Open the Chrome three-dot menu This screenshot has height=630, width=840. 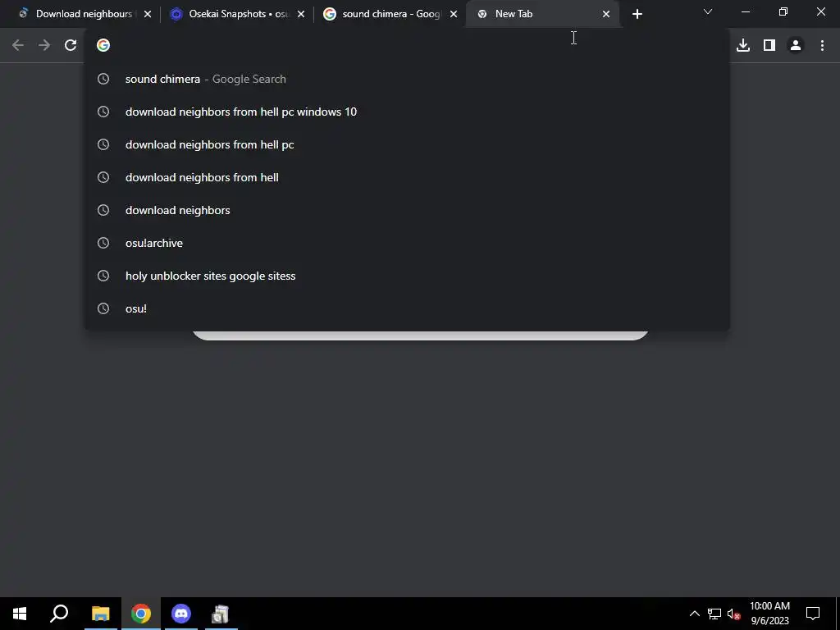(x=822, y=45)
